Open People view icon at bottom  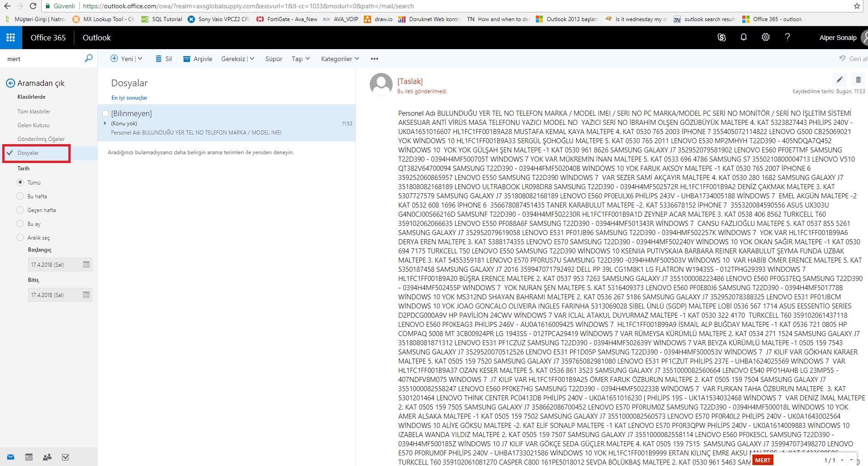(47, 457)
